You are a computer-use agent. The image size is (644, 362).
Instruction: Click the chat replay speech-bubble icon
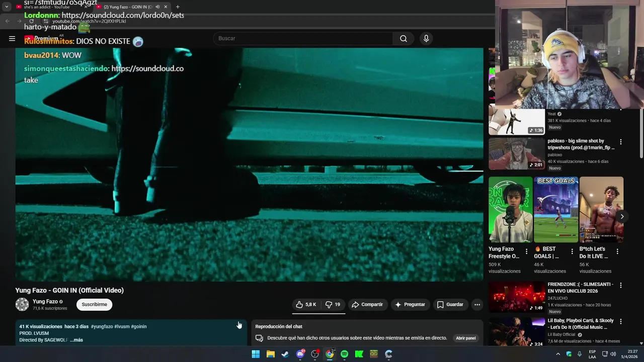(x=259, y=338)
